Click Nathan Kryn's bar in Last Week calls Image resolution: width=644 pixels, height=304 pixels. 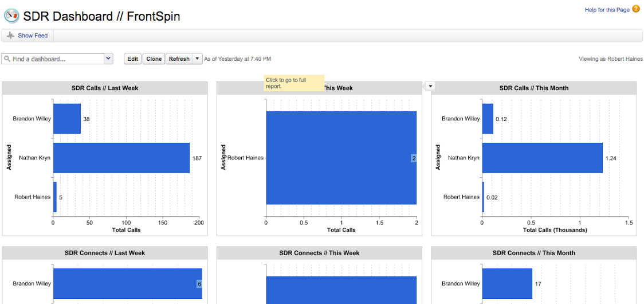coord(121,158)
